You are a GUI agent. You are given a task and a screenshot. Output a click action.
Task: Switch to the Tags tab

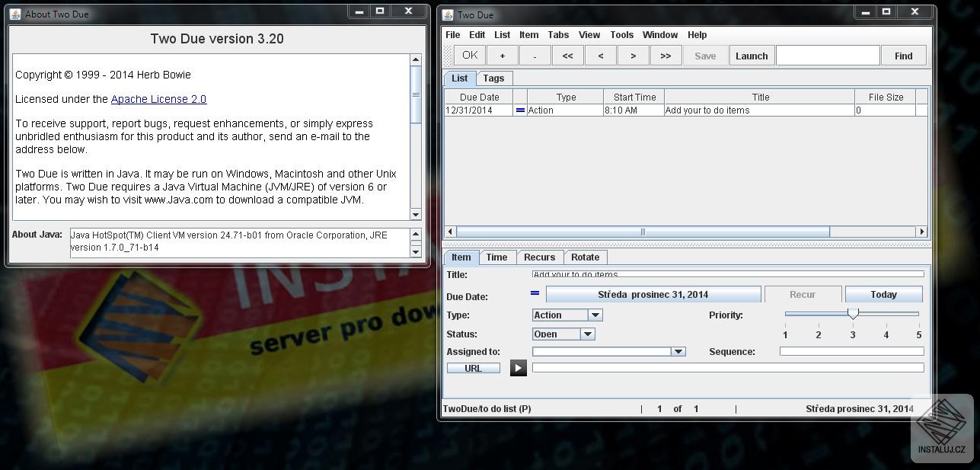pos(493,78)
